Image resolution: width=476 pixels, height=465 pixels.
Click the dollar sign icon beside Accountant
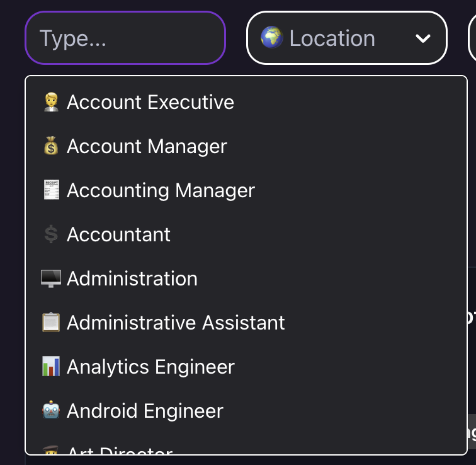tap(51, 234)
